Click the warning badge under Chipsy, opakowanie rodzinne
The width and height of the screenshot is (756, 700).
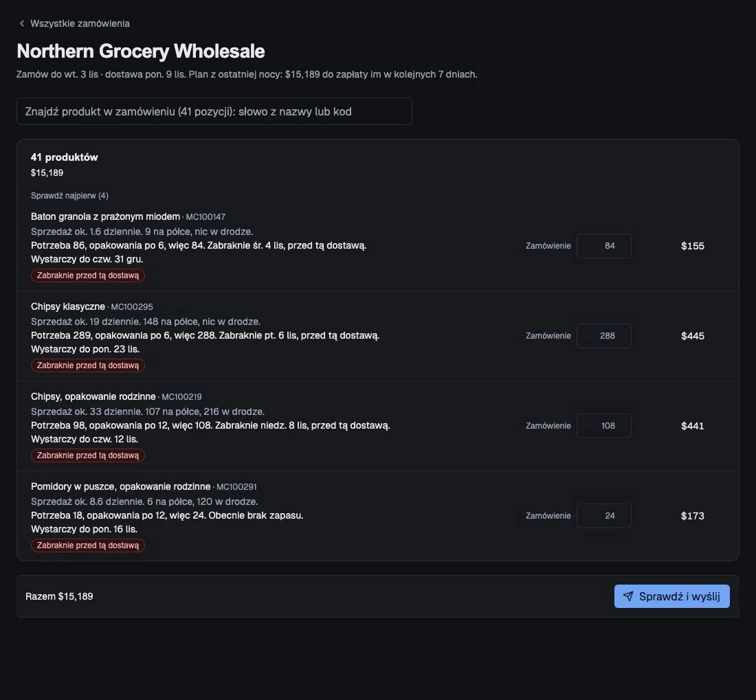coord(88,455)
